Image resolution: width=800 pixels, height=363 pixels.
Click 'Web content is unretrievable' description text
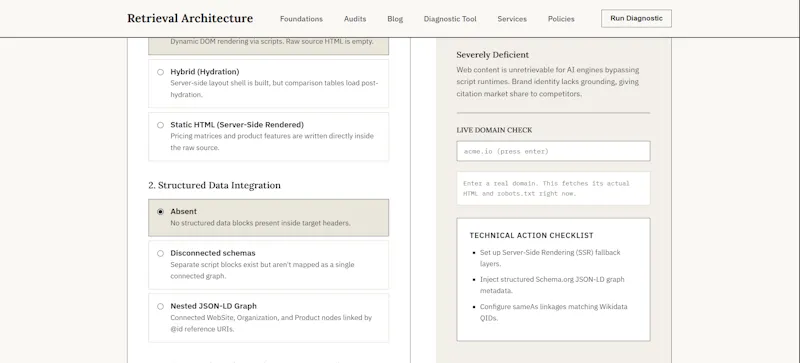(547, 82)
